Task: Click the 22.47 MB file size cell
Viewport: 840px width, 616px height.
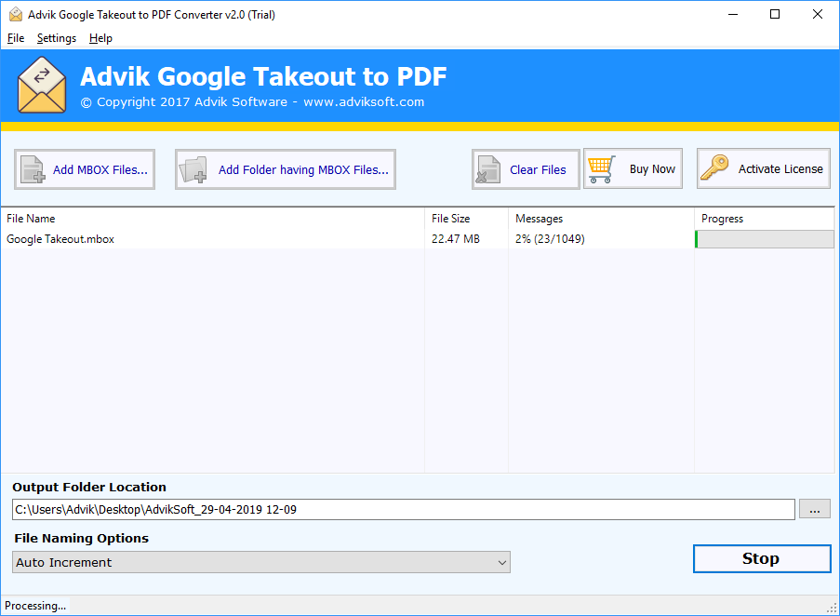Action: pos(456,239)
